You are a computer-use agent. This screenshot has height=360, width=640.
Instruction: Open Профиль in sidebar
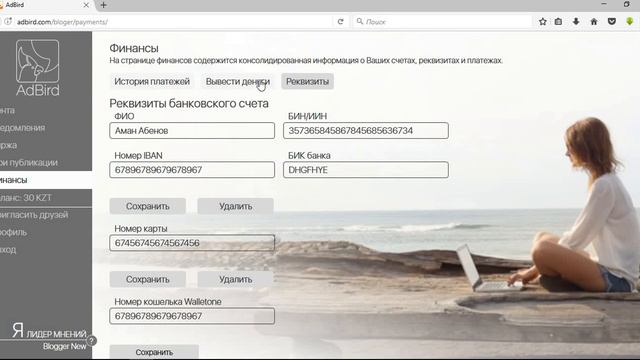pyautogui.click(x=14, y=232)
